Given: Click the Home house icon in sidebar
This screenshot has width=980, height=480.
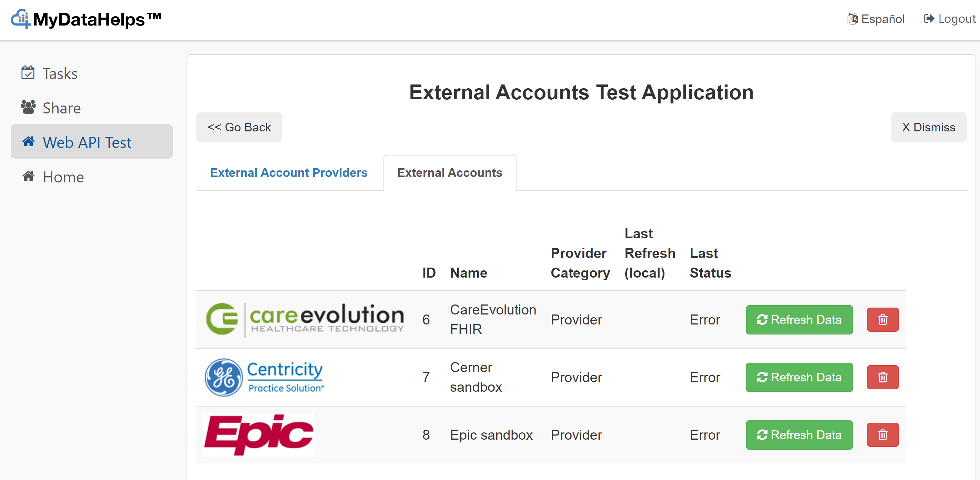Looking at the screenshot, I should coord(28,177).
